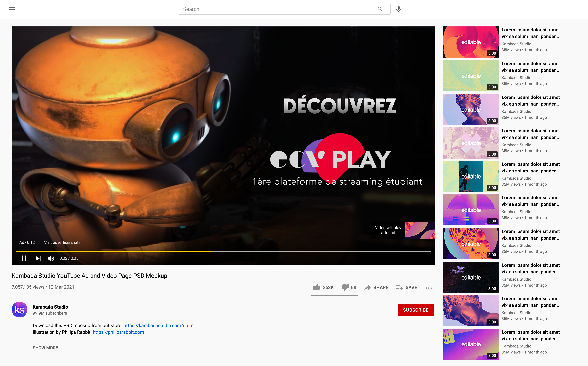The height and width of the screenshot is (366, 588).
Task: Open the philiparabbit.com link
Action: point(118,332)
